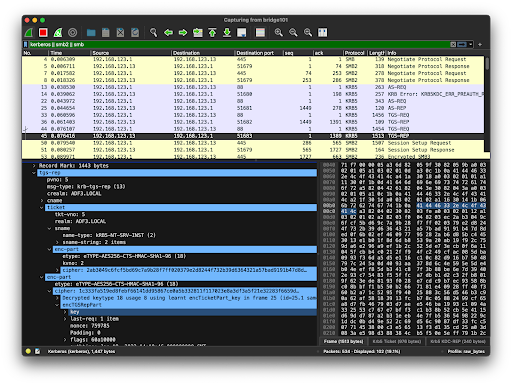Expand the key node under encTGSRepPart
The image size is (512, 385).
[65, 312]
